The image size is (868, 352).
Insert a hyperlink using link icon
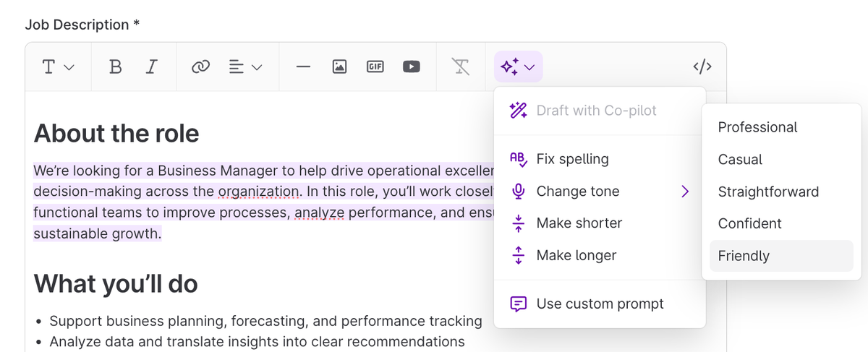[x=200, y=66]
